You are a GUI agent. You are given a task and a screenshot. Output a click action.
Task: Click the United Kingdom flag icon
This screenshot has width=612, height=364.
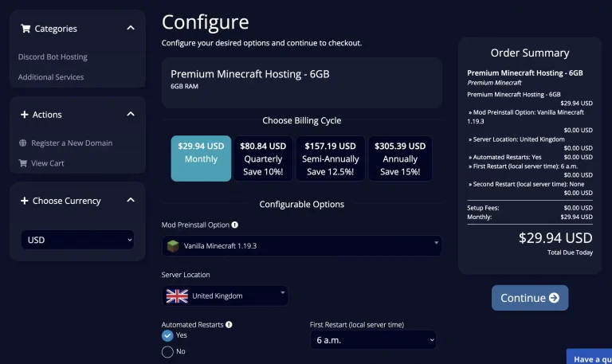(x=177, y=296)
